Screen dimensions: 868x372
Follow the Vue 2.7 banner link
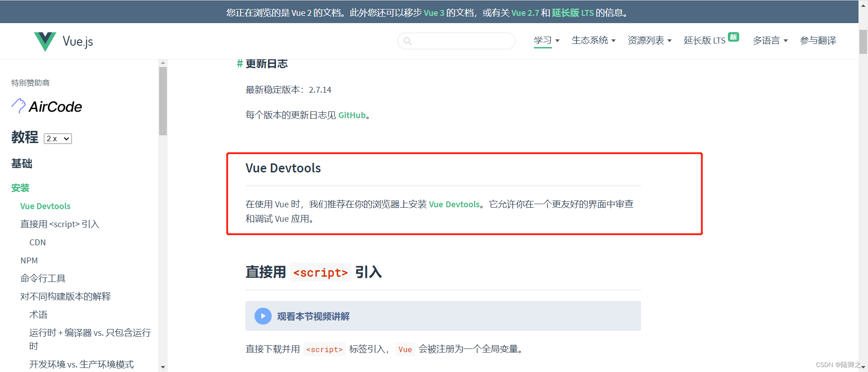525,13
